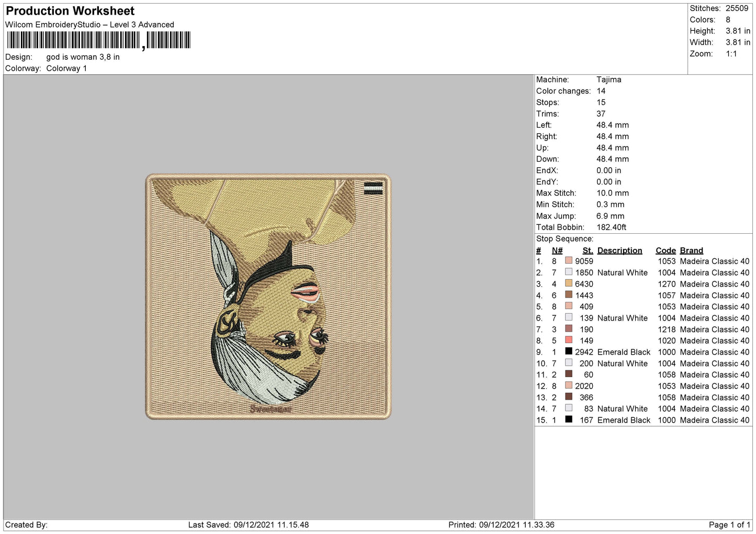
Task: Click the Min Stitch value 0.3 mm
Action: (610, 204)
